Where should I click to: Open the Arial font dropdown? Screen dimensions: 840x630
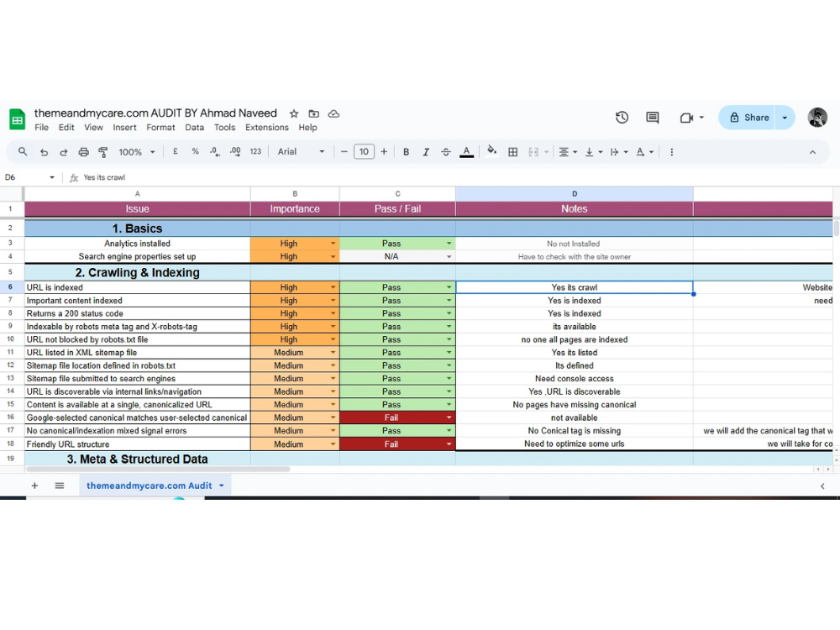pyautogui.click(x=301, y=151)
